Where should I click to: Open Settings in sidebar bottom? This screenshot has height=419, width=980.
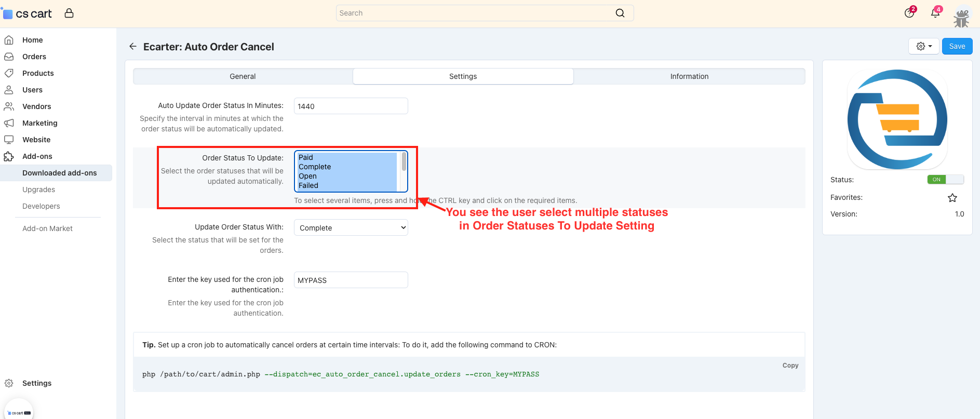click(x=37, y=383)
